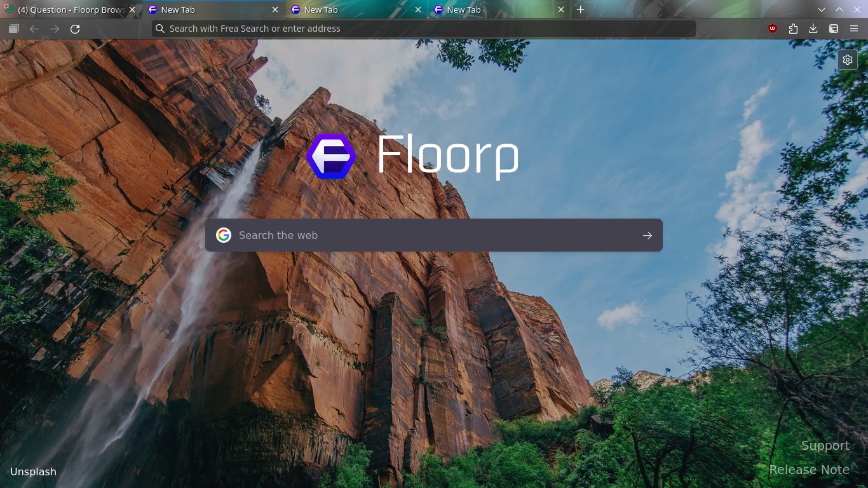Image resolution: width=868 pixels, height=488 pixels.
Task: Close the rightmost New Tab tab
Action: (x=561, y=10)
